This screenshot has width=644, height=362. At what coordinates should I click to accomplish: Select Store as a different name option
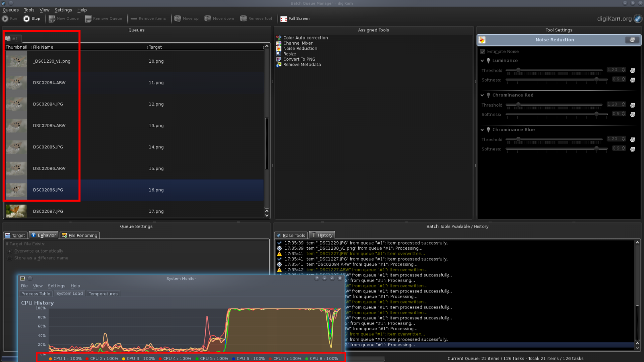(x=9, y=258)
